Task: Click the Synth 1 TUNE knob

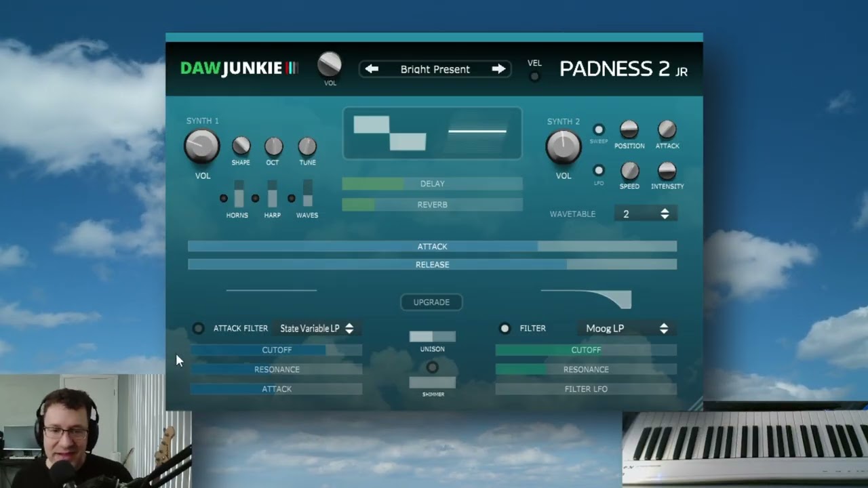Action: (307, 146)
